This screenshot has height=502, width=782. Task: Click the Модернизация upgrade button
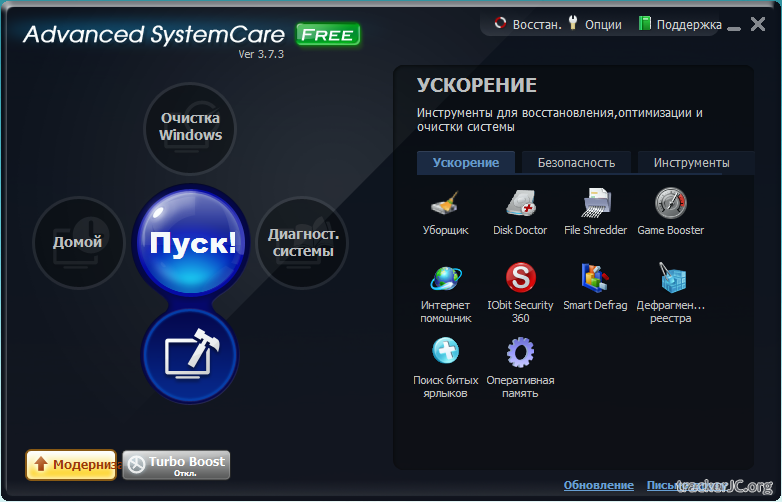(71, 465)
